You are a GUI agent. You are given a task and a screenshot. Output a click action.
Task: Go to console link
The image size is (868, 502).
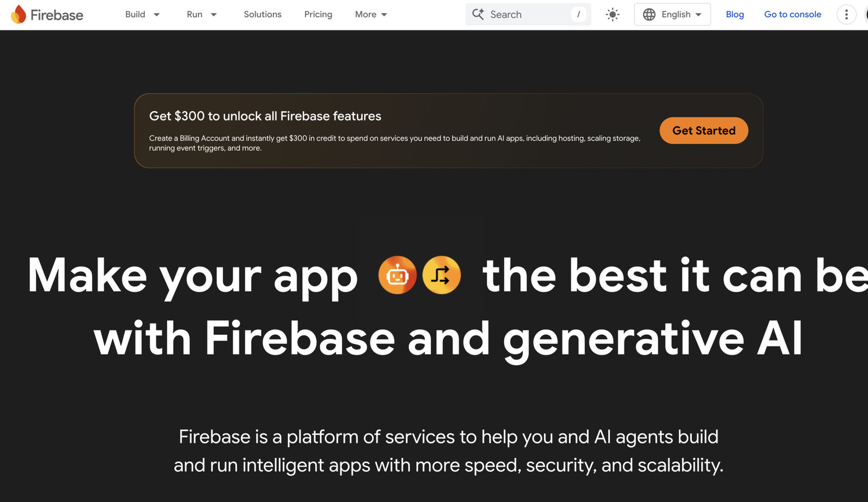[x=793, y=15]
